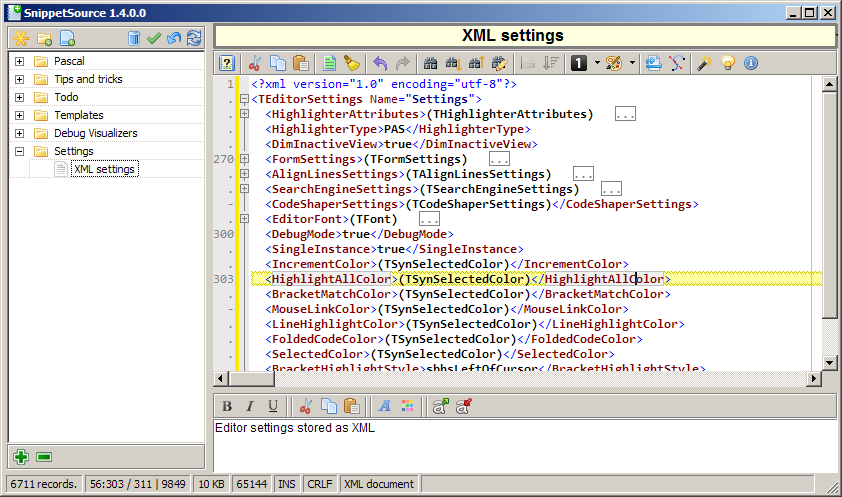Open font dialog with the blue A icon
Screen dimensions: 842x497
point(384,406)
